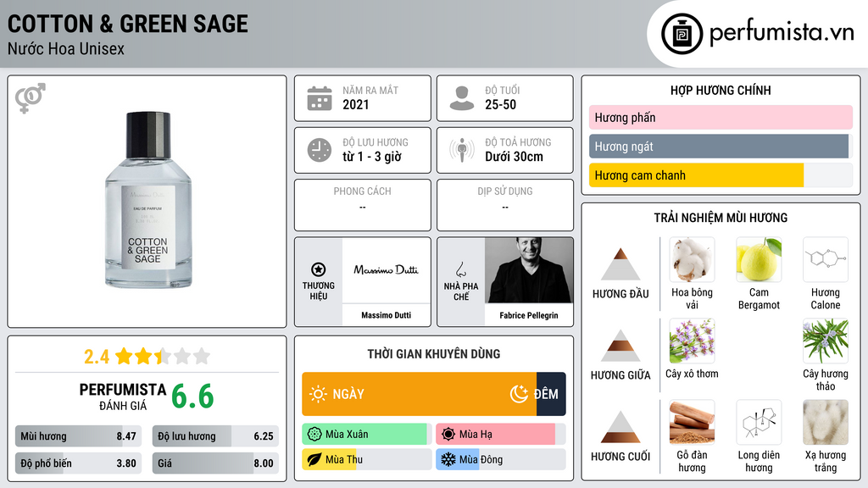The width and height of the screenshot is (868, 488).
Task: Open the Fabrice Pellegrin name link
Action: pos(529,315)
